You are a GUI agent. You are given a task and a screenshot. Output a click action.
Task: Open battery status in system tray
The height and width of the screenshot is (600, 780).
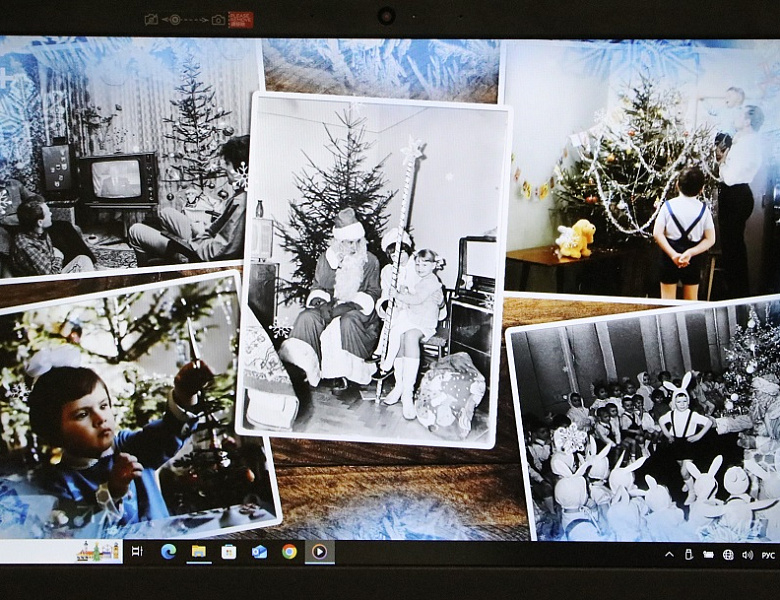(708, 554)
